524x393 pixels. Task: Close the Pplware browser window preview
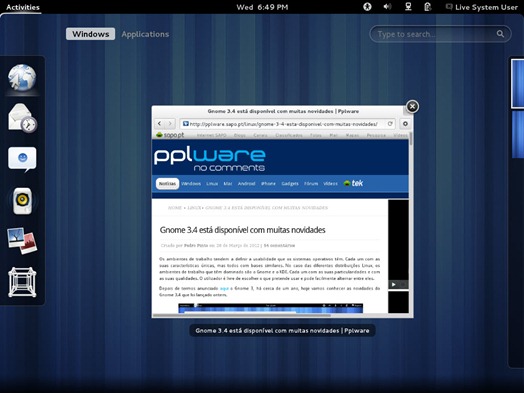[412, 107]
